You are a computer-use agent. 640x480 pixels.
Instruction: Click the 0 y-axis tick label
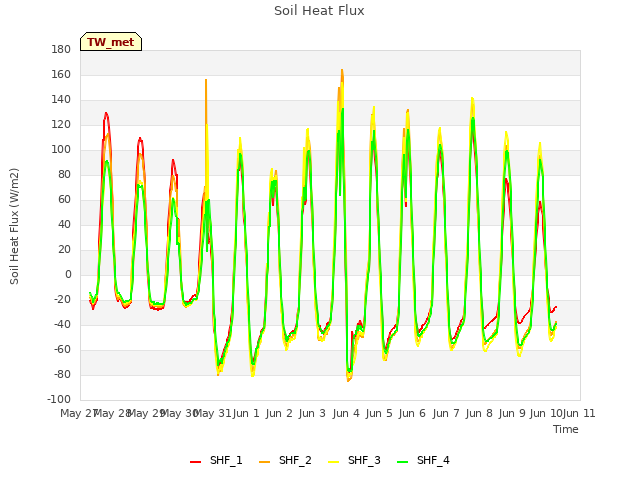[x=68, y=274]
